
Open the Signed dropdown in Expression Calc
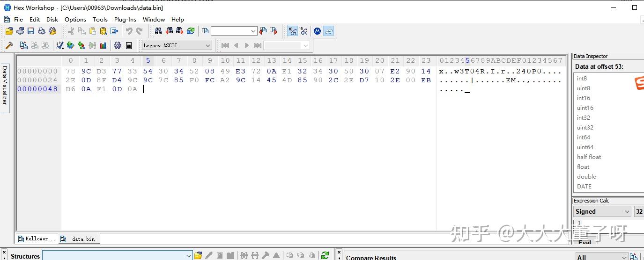(602, 211)
